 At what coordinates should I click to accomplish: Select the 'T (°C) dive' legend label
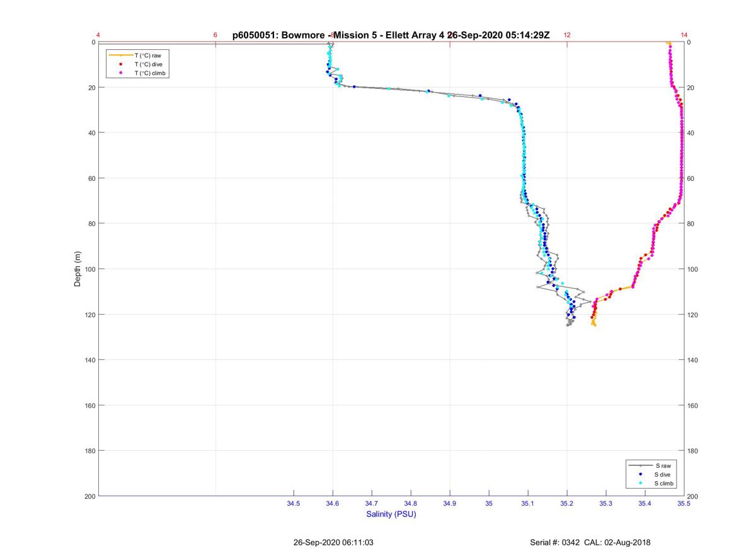point(149,64)
